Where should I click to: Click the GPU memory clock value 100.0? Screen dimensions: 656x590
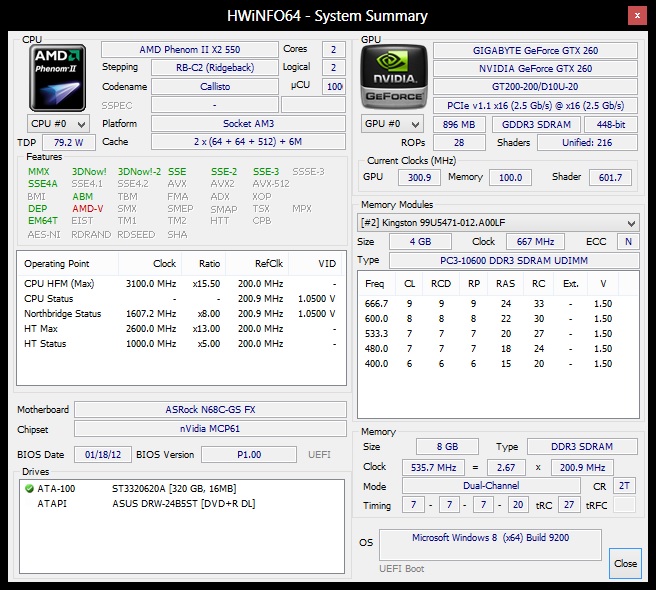[x=510, y=177]
